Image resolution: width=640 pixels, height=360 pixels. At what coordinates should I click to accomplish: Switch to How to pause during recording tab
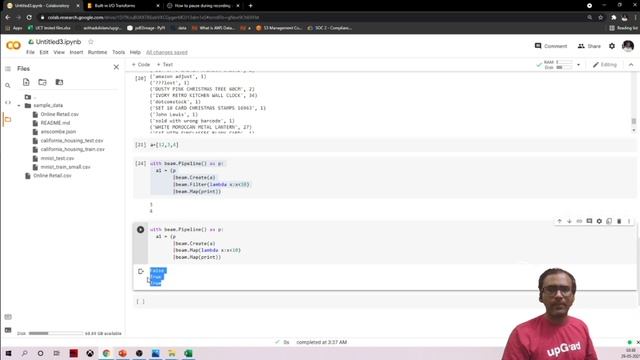[202, 6]
